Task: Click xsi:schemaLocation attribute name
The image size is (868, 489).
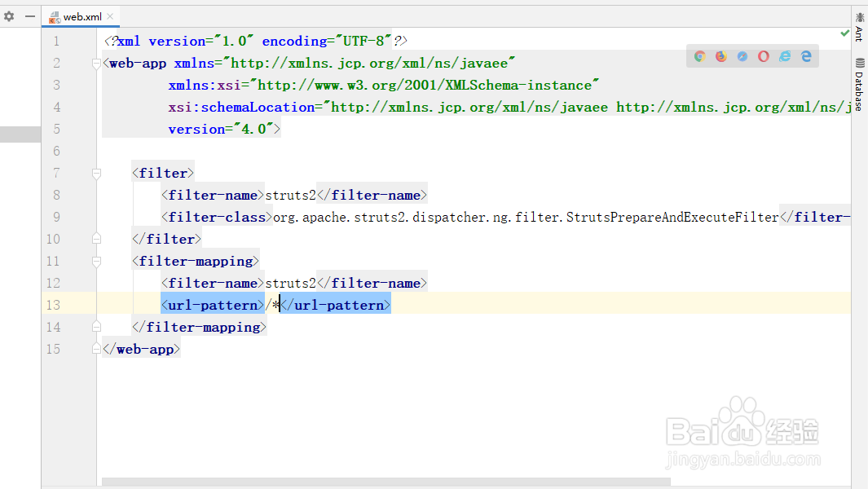Action: (x=241, y=107)
